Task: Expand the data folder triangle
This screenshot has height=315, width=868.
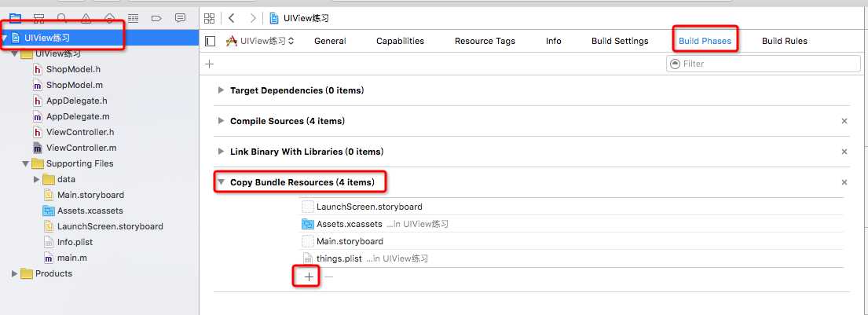Action: [37, 179]
